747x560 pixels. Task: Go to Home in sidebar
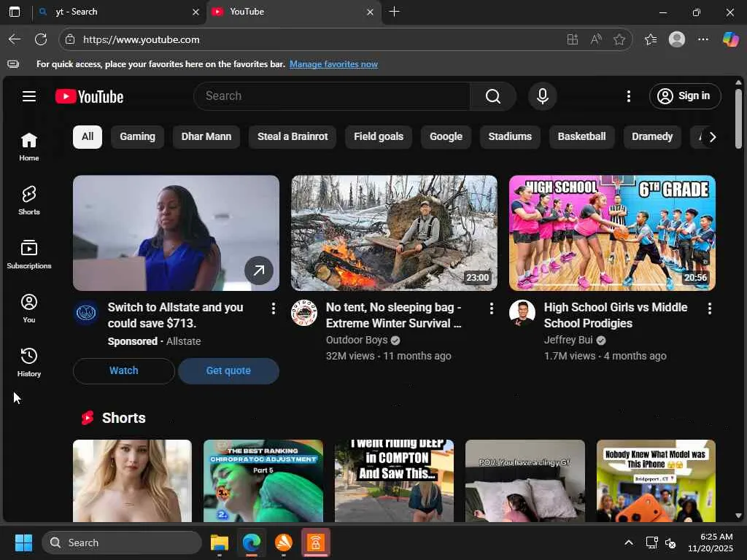point(29,147)
